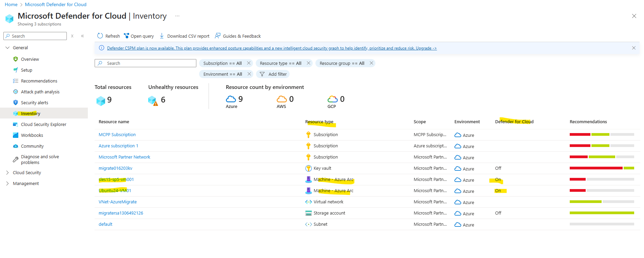This screenshot has height=258, width=644.
Task: Open query in Resource Graph
Action: 139,36
